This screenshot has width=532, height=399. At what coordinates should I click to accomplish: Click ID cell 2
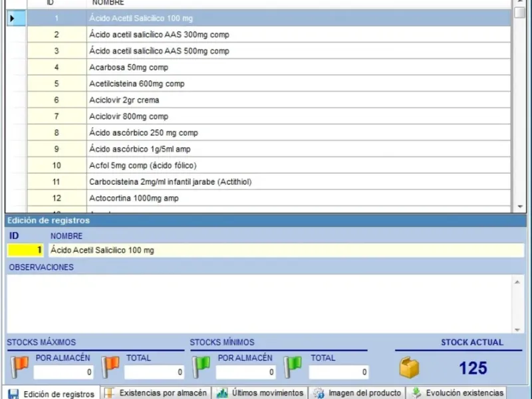pos(57,35)
